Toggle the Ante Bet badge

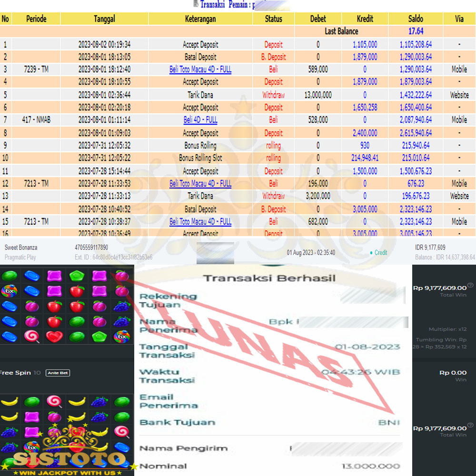point(58,373)
